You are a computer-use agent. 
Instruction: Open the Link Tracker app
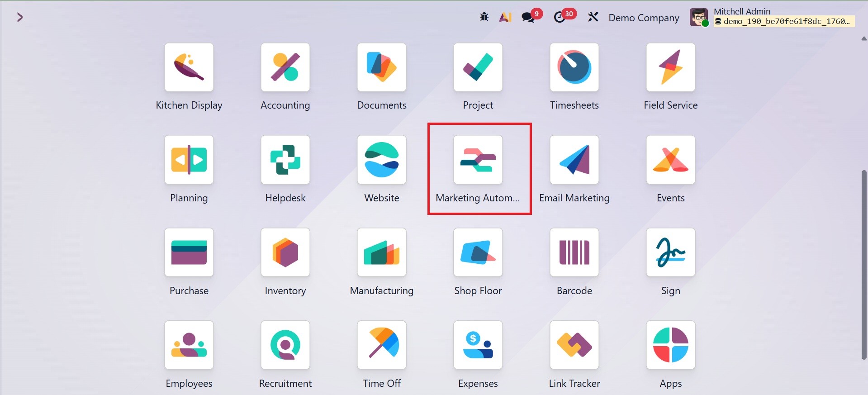coord(574,345)
